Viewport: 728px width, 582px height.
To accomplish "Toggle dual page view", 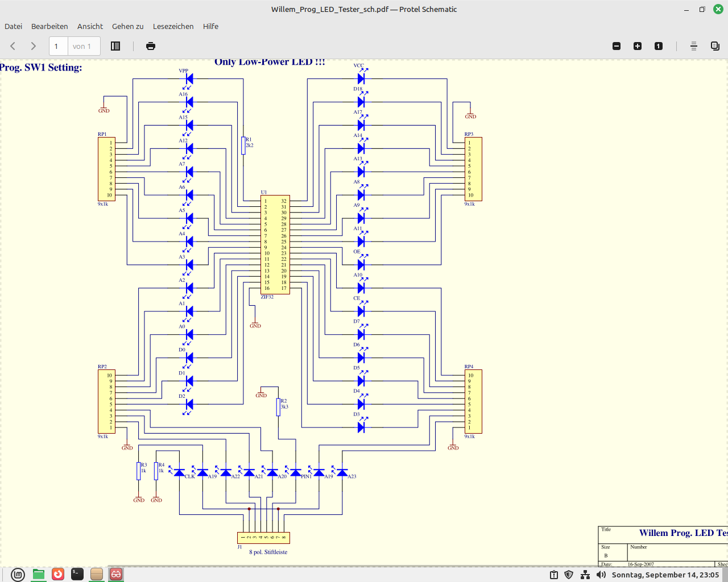I will click(715, 46).
